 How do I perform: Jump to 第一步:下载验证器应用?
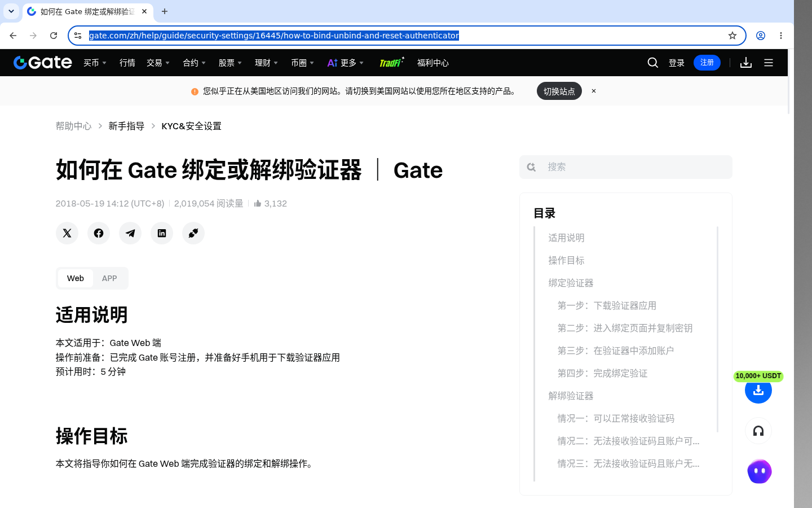(x=607, y=305)
